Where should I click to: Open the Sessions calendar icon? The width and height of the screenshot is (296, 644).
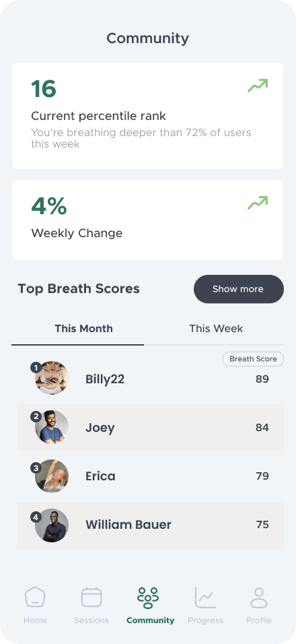click(x=91, y=597)
